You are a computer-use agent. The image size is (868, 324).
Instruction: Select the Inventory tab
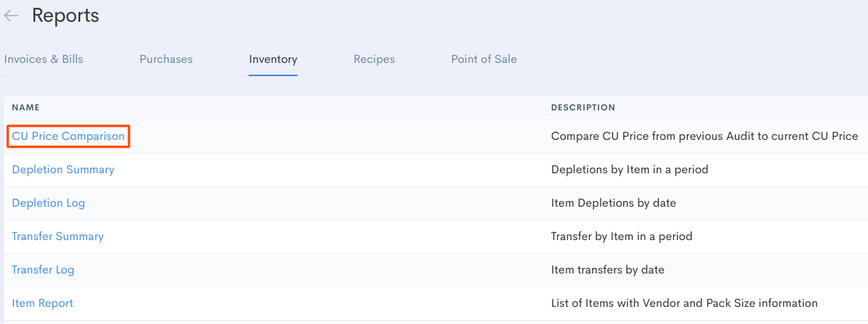coord(273,59)
